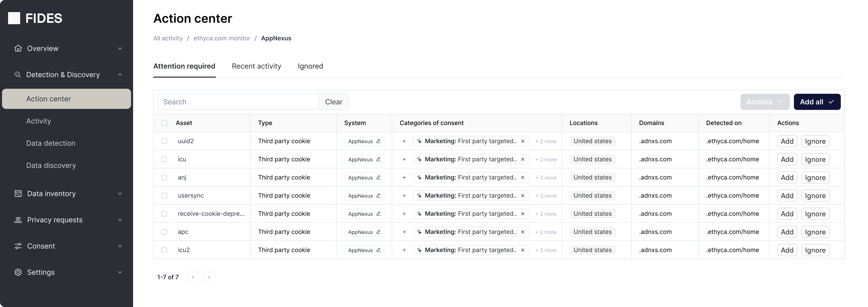
Task: Expand the Data inventory chevron
Action: point(120,194)
